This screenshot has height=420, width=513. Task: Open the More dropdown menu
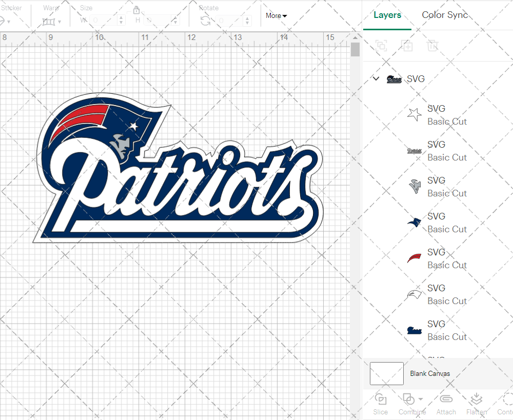pos(276,16)
